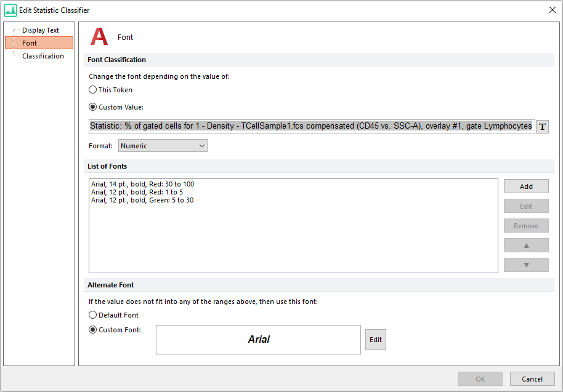Select 'Arial, 14 pt., bold, Red: 30 to 100'
This screenshot has height=392, width=563.
pyautogui.click(x=142, y=184)
